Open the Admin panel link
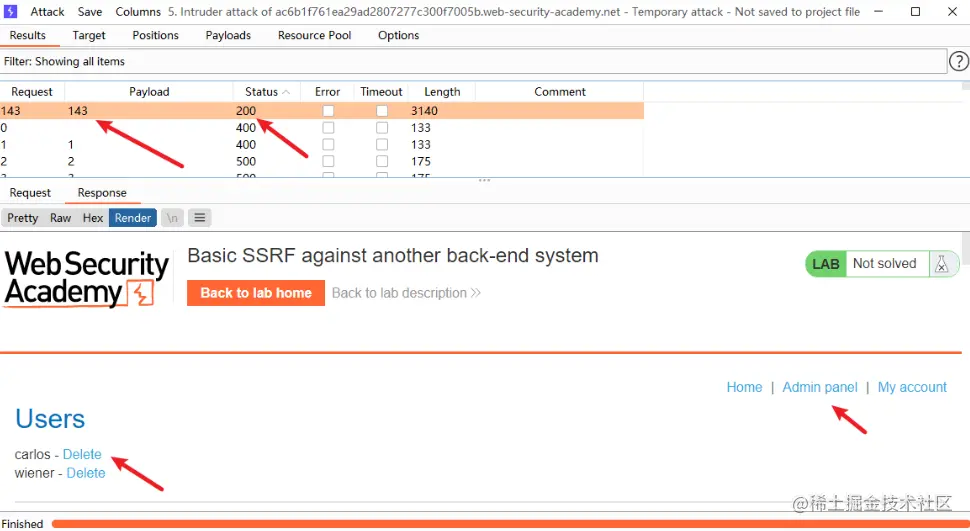 [x=820, y=387]
